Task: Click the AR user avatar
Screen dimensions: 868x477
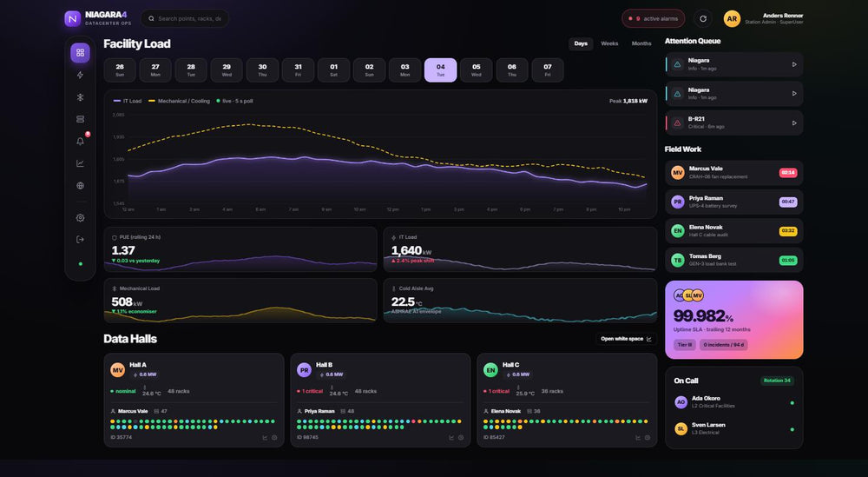Action: pyautogui.click(x=732, y=18)
